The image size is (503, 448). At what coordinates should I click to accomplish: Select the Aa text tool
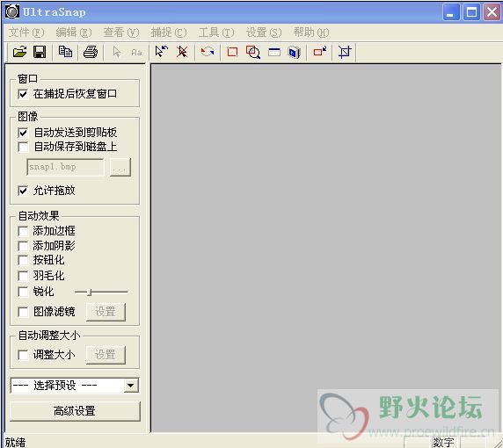point(136,52)
